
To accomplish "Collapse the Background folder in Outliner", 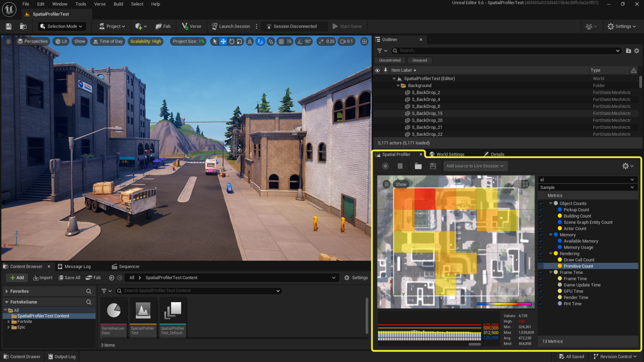I will [x=398, y=85].
